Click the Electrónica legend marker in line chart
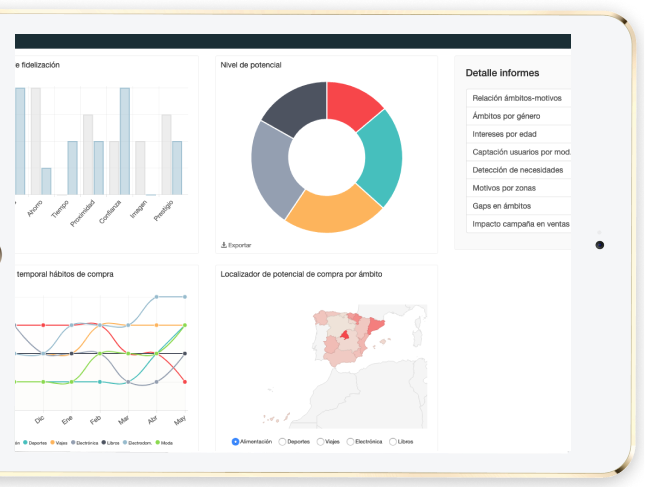The image size is (645, 487). (x=73, y=441)
